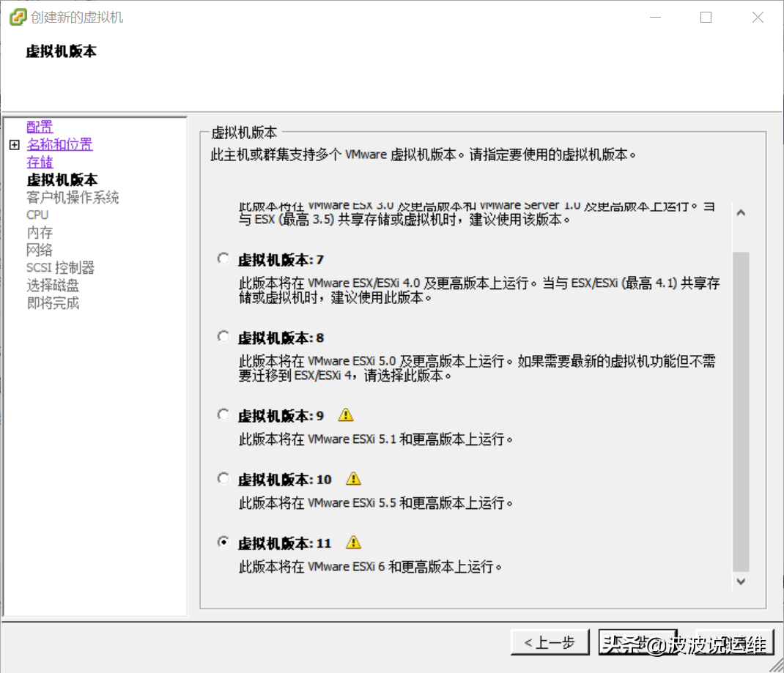784x673 pixels.
Task: Click warning icon next to version 10
Action: [x=353, y=479]
